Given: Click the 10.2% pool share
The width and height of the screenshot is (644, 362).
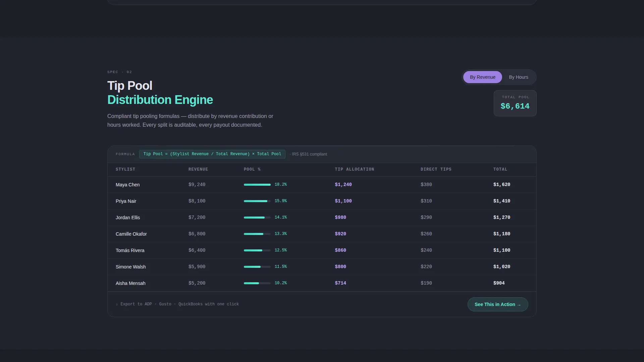Looking at the screenshot, I should pos(281,283).
